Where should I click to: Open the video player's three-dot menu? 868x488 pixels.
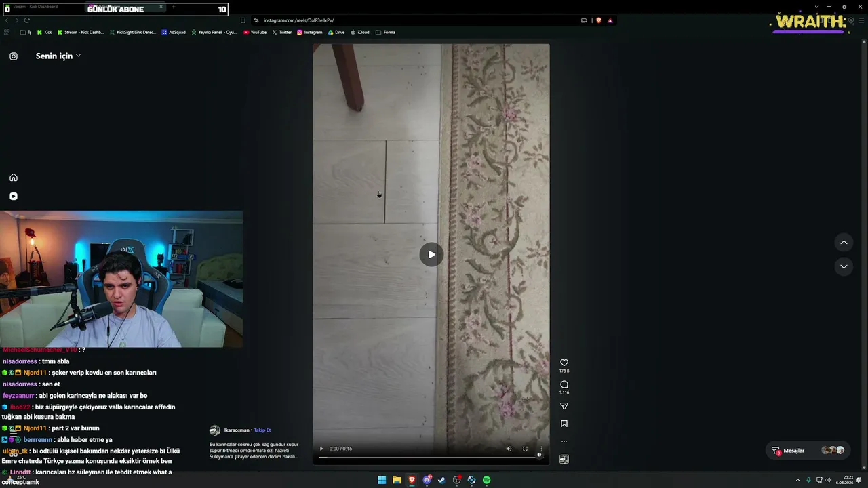click(x=541, y=449)
